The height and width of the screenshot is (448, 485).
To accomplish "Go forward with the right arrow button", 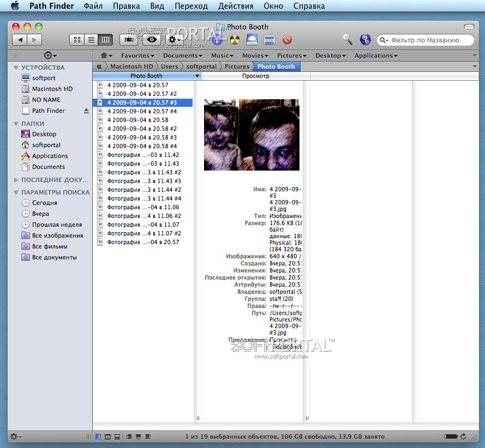I will (34, 40).
